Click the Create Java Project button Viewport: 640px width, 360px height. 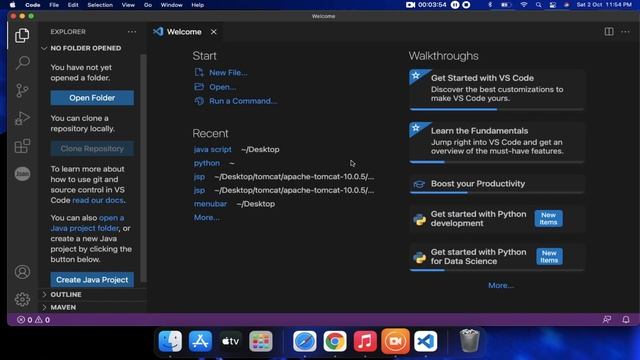pyautogui.click(x=92, y=280)
